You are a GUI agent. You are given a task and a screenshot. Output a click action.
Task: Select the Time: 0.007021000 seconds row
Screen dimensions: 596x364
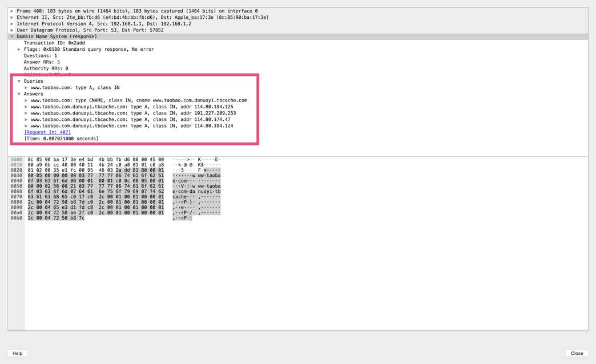[61, 139]
